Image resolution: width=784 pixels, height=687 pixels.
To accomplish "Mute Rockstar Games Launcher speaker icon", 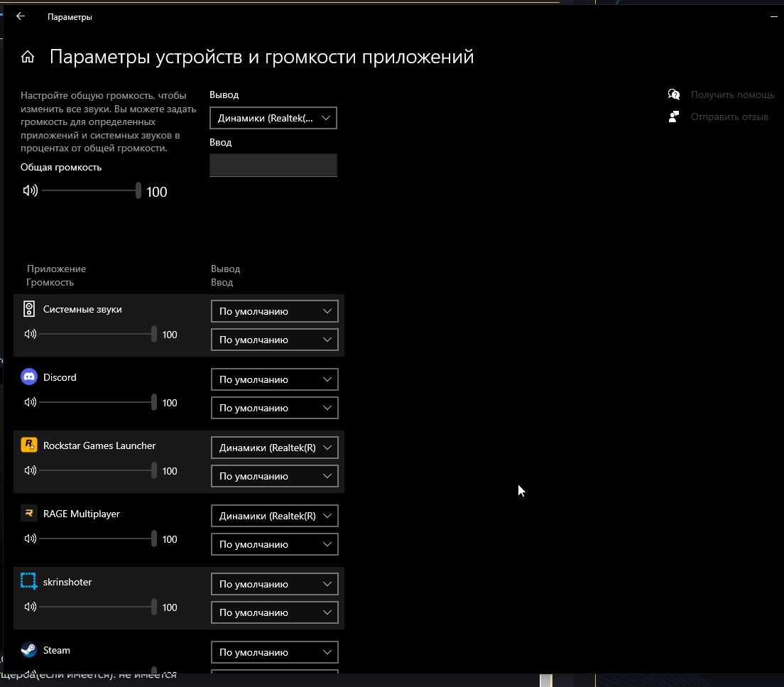I will pyautogui.click(x=30, y=470).
